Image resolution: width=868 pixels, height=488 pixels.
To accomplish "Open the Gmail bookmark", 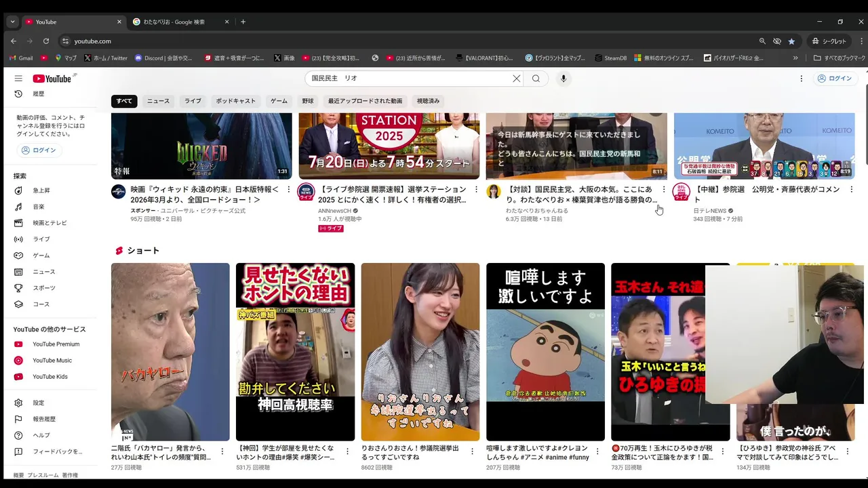I will coord(20,58).
